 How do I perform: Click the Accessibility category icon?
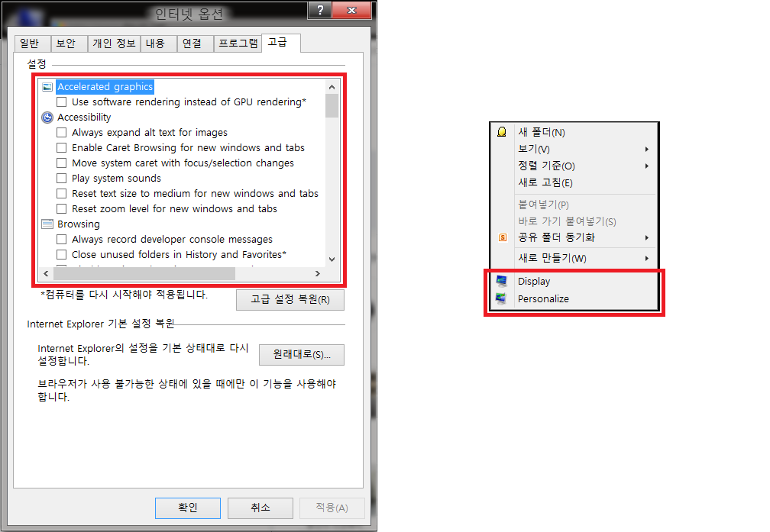pyautogui.click(x=47, y=118)
